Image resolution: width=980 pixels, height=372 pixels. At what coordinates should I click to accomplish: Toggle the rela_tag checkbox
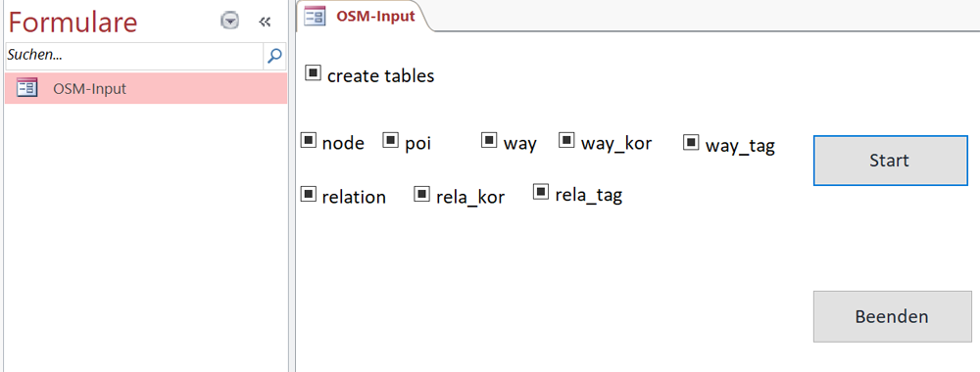point(541,192)
